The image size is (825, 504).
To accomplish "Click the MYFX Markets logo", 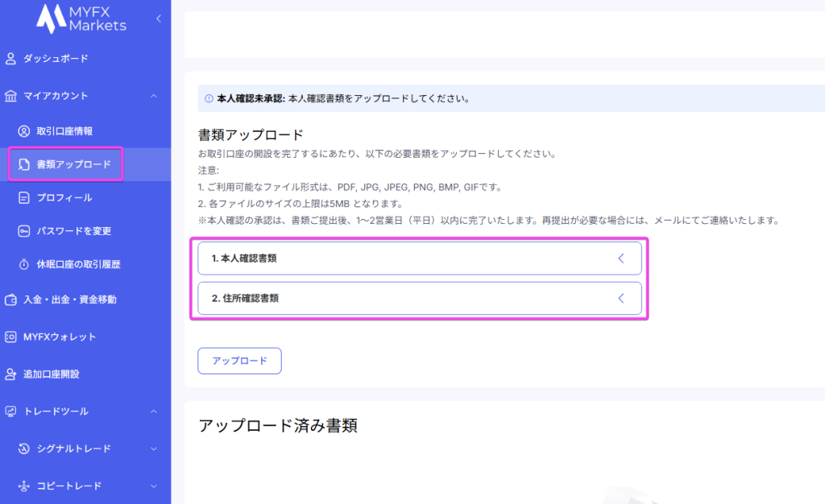I will [81, 19].
